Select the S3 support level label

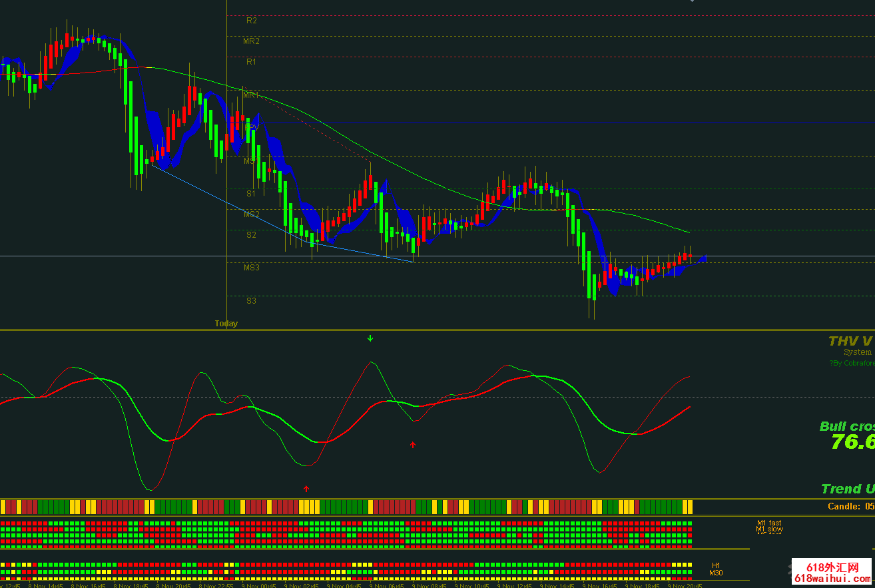[x=251, y=301]
